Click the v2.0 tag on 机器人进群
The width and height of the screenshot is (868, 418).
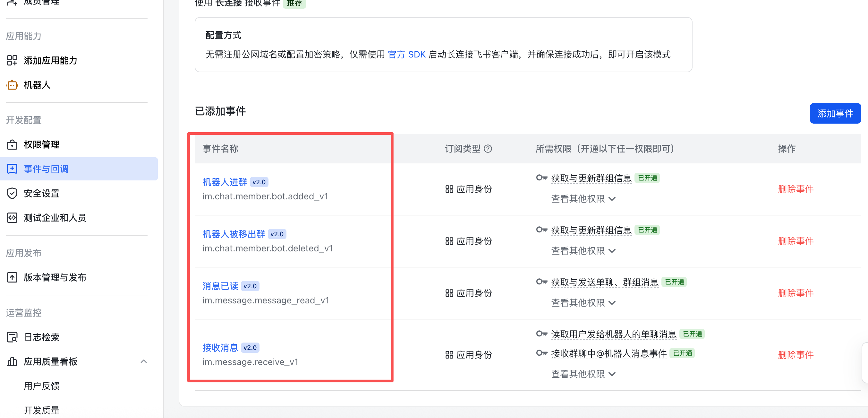click(x=259, y=182)
